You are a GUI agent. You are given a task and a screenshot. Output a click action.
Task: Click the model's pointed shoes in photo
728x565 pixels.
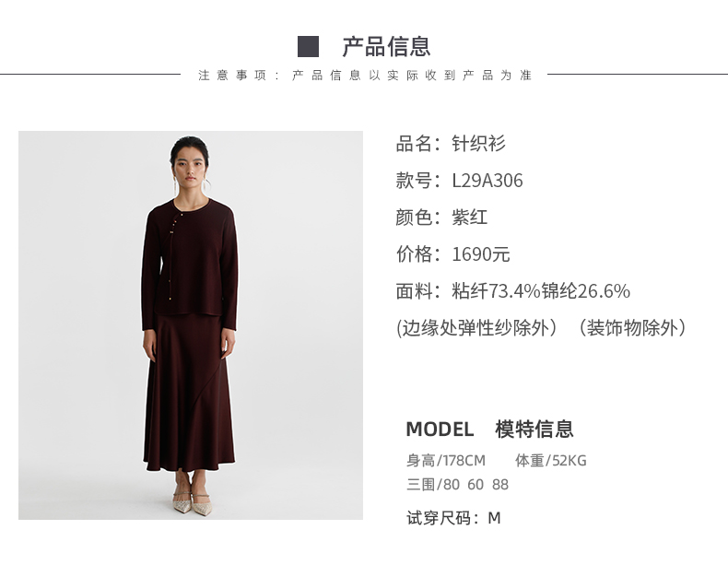pyautogui.click(x=193, y=503)
